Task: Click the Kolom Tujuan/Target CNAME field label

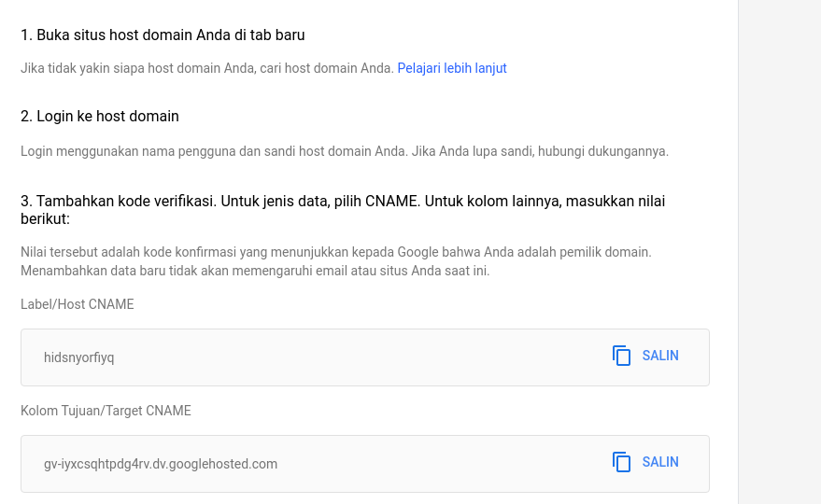Action: [x=106, y=411]
